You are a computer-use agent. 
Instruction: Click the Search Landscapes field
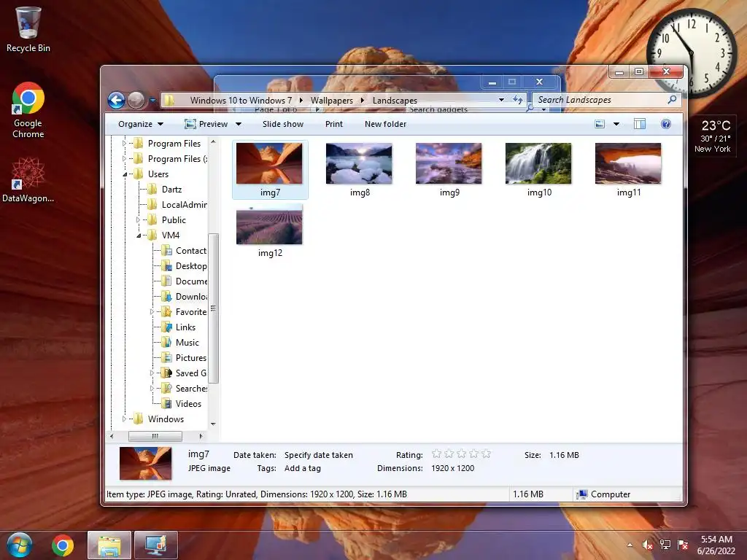click(600, 99)
